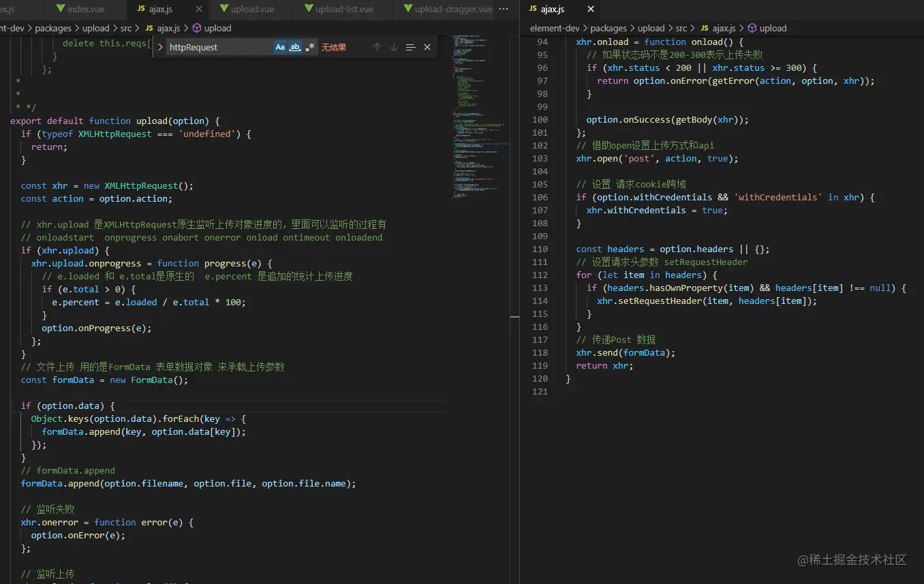Click 'const action = option.action;' line
924x584 pixels.
(96, 198)
